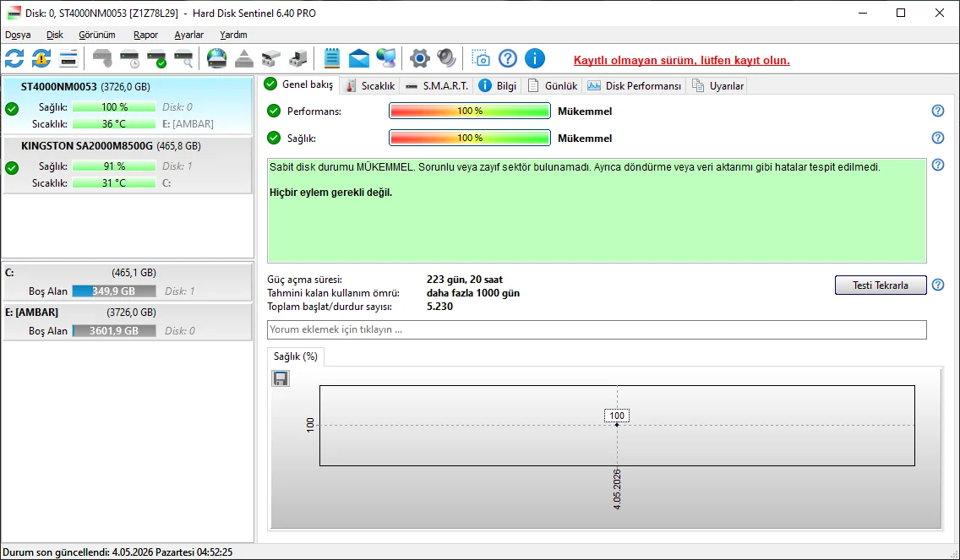The image size is (960, 560).
Task: Click the Testi Tekrarla button
Action: click(881, 285)
